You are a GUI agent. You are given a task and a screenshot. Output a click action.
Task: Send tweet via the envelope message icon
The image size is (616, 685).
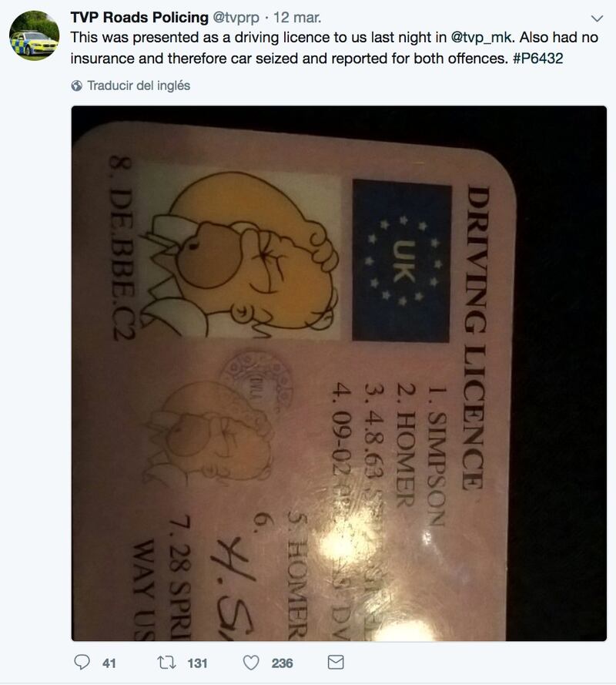tap(335, 663)
